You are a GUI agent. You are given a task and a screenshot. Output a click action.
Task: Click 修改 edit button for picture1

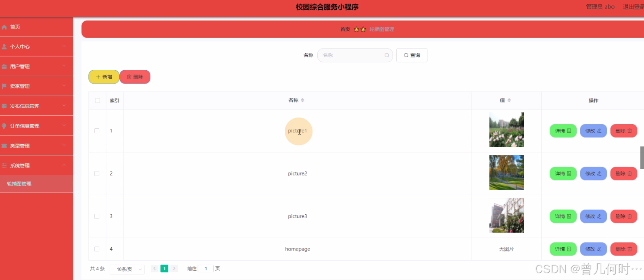[x=593, y=131]
